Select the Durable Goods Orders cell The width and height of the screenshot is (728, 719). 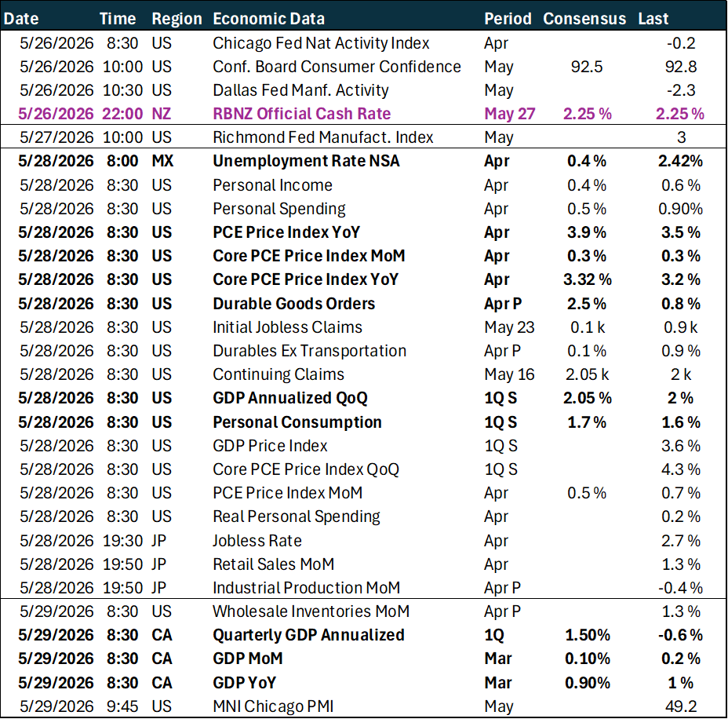pyautogui.click(x=293, y=304)
